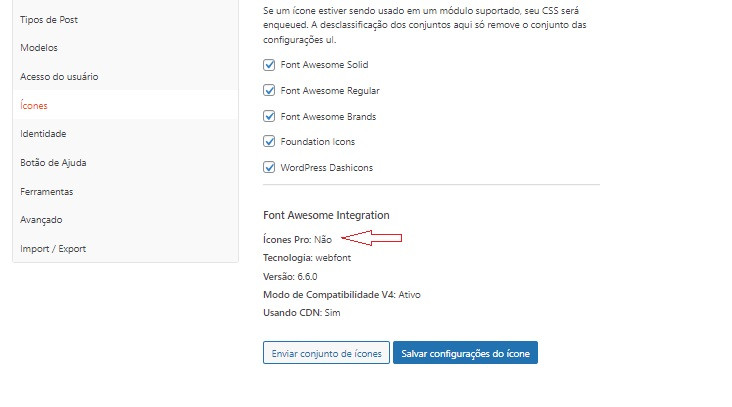
Task: Save with Salvar configurações do ícone
Action: pos(465,353)
